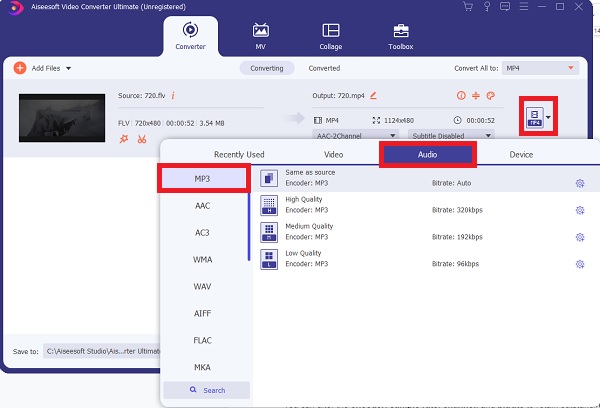Choose MP3 in the format list
600x408 pixels.
click(204, 179)
